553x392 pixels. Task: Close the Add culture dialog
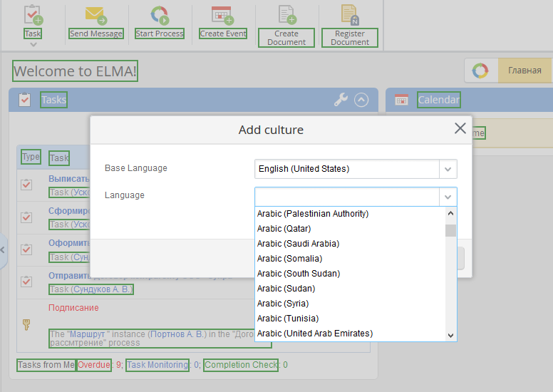click(460, 128)
